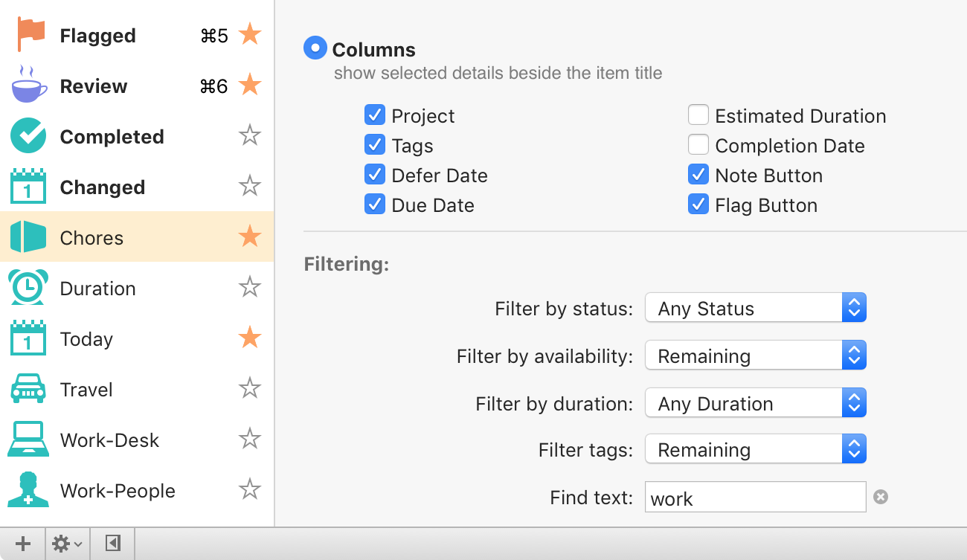Toggle the Flag Button checkbox
This screenshot has height=560, width=967.
[x=698, y=205]
